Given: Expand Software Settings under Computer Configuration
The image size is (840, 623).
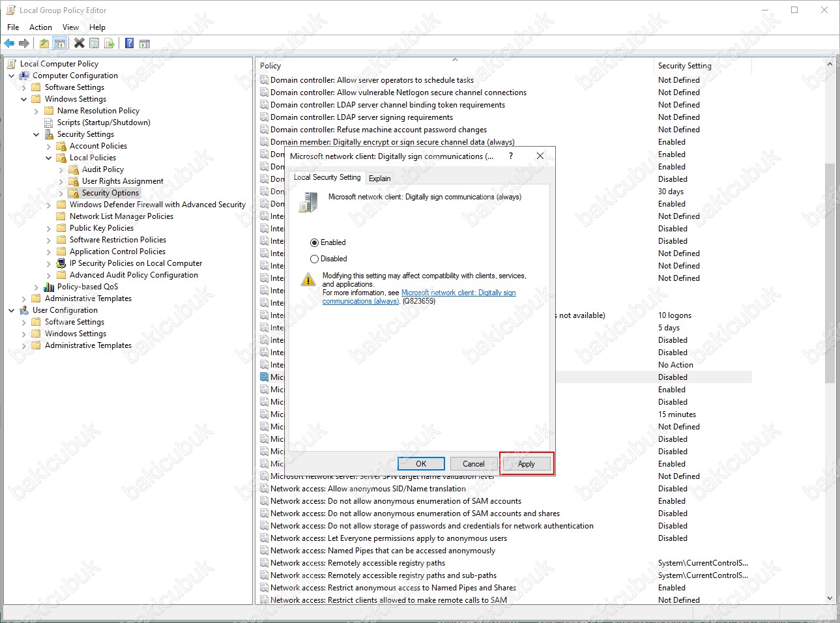Looking at the screenshot, I should pyautogui.click(x=23, y=87).
